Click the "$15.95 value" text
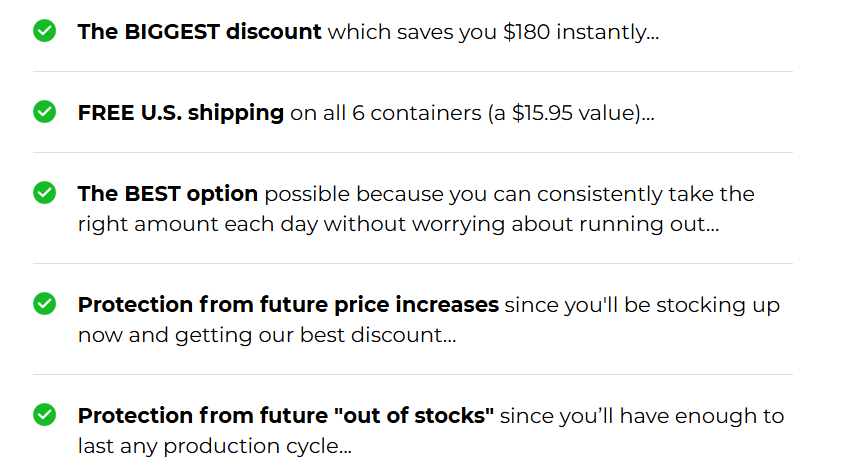 (x=576, y=113)
